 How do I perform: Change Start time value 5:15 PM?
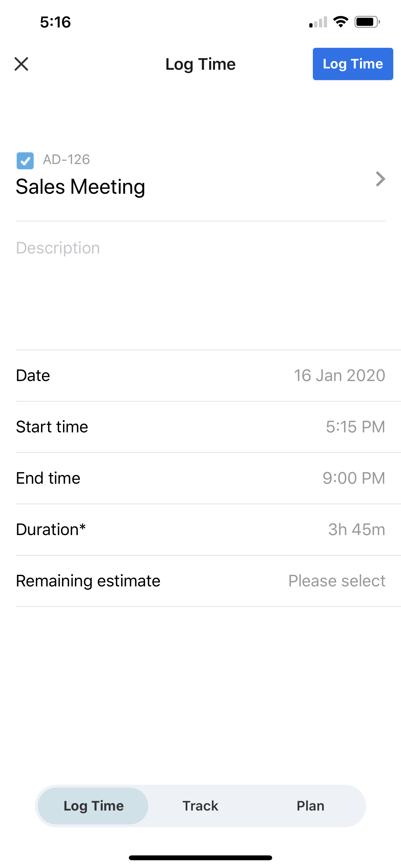(x=355, y=427)
